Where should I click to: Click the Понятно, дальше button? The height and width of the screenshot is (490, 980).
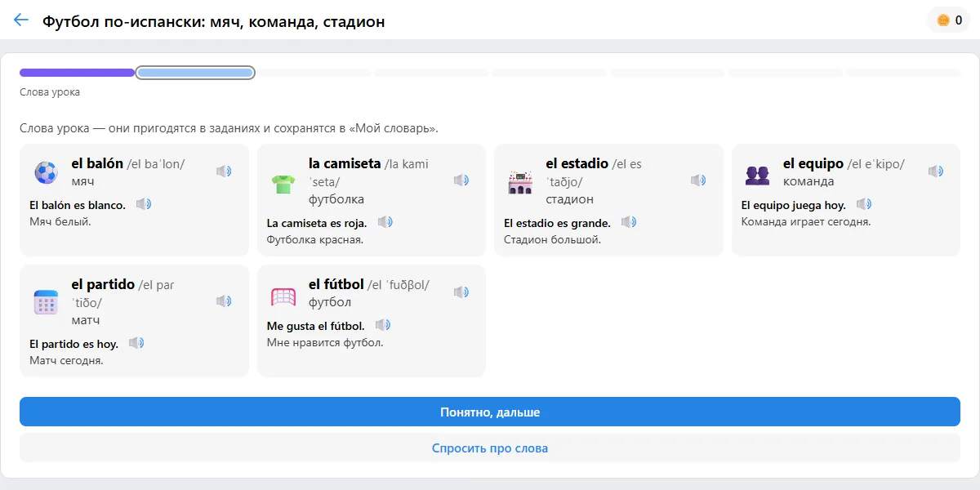(490, 412)
